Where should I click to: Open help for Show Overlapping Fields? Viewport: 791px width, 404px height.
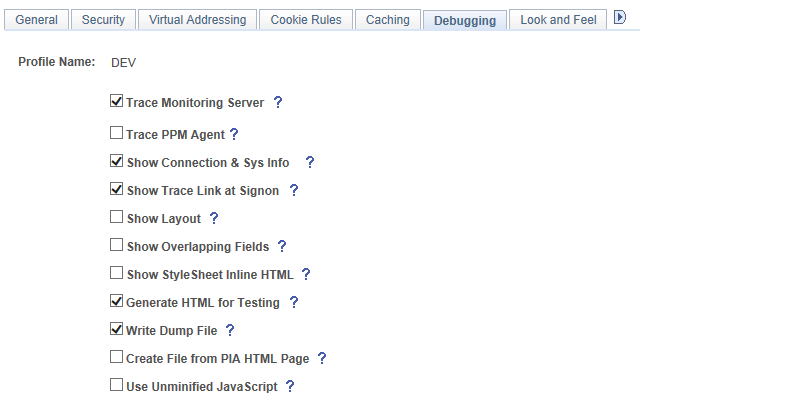coord(282,246)
